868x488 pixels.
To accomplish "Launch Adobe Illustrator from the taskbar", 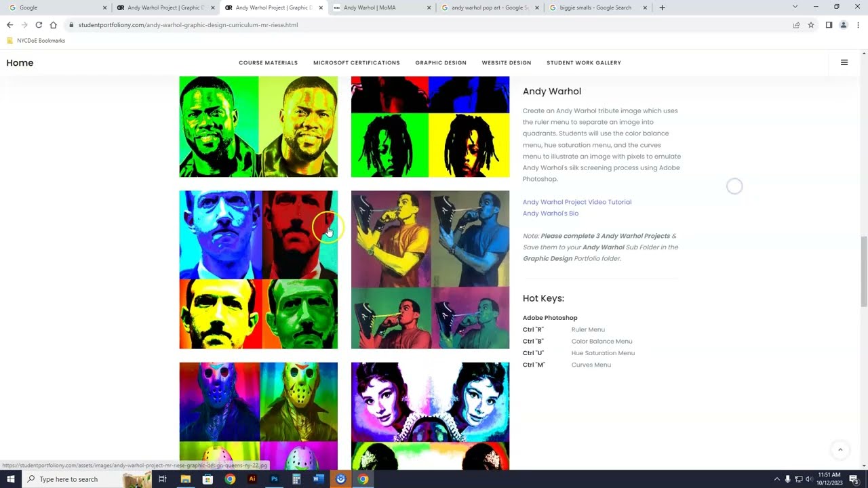I will [x=252, y=479].
